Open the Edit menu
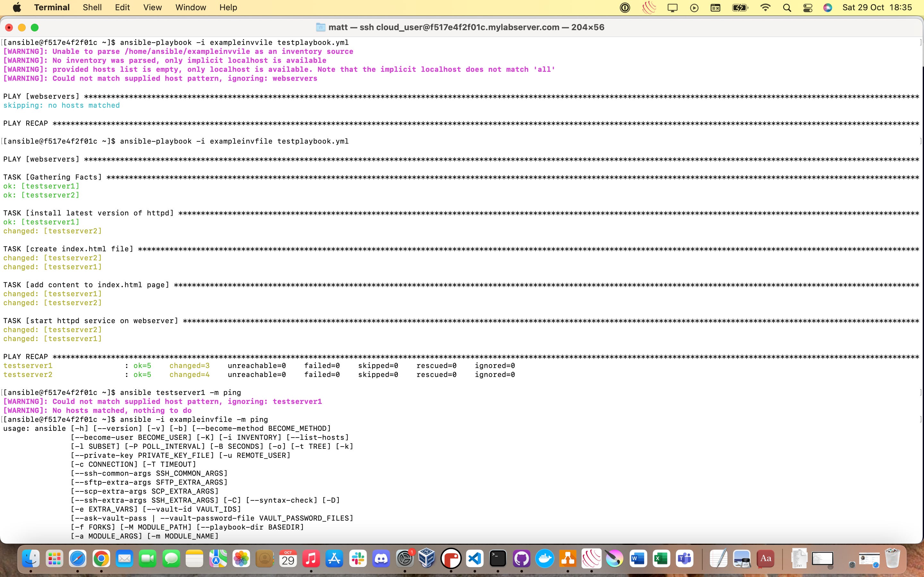Viewport: 924px width, 577px height. (x=122, y=7)
